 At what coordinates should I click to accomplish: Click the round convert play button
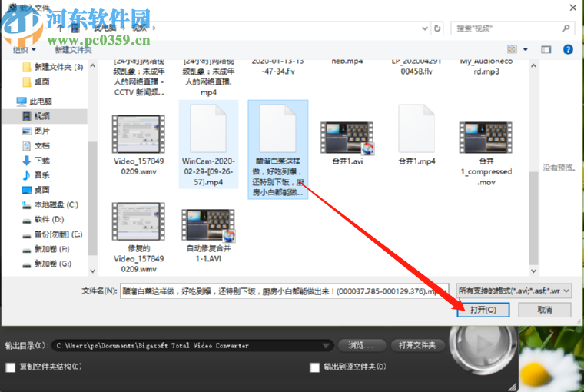[483, 345]
